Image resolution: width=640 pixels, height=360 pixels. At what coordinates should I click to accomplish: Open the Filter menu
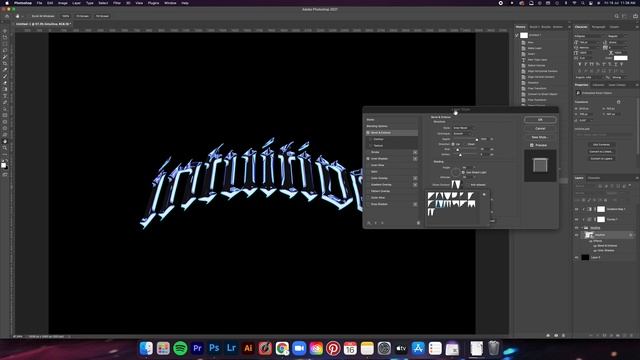point(117,3)
